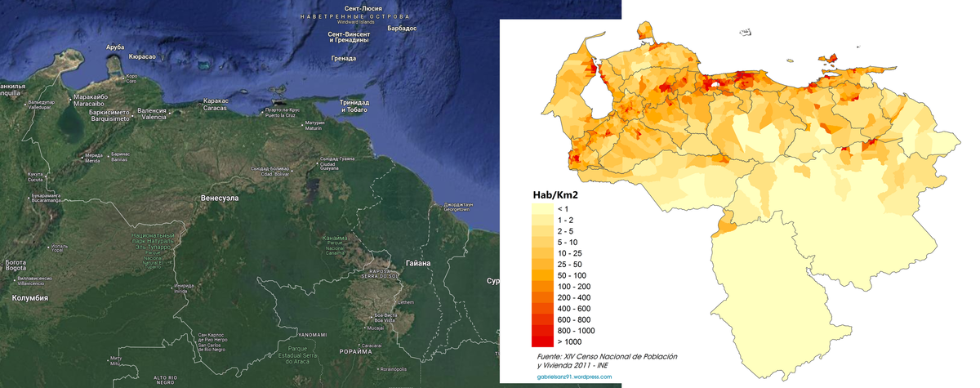
Task: Click the '2 - 5' legend swatch
Action: pyautogui.click(x=542, y=232)
